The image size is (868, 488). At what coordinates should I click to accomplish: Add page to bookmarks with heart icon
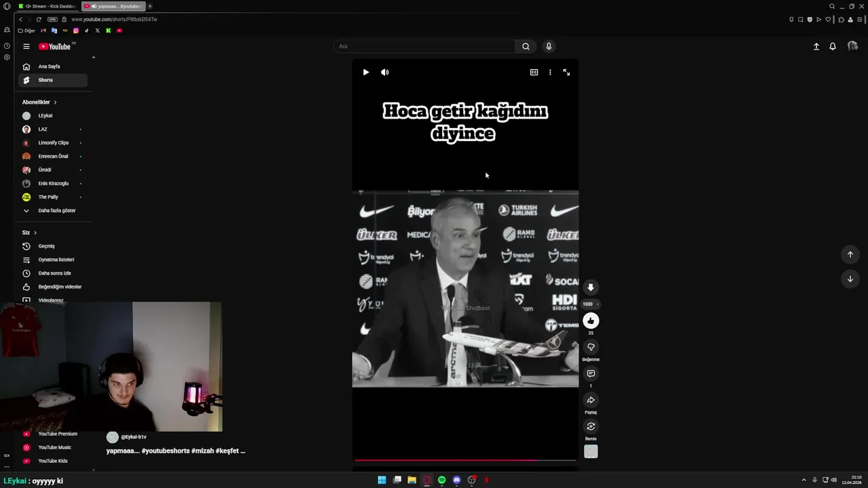click(828, 20)
